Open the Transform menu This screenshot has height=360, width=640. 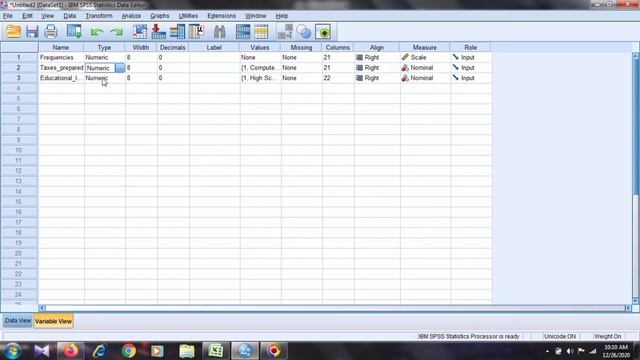coord(99,16)
